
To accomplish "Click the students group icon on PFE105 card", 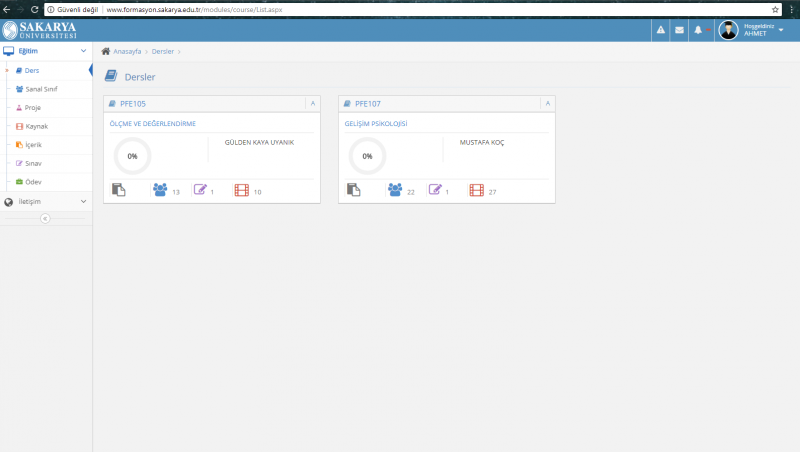I will point(160,190).
